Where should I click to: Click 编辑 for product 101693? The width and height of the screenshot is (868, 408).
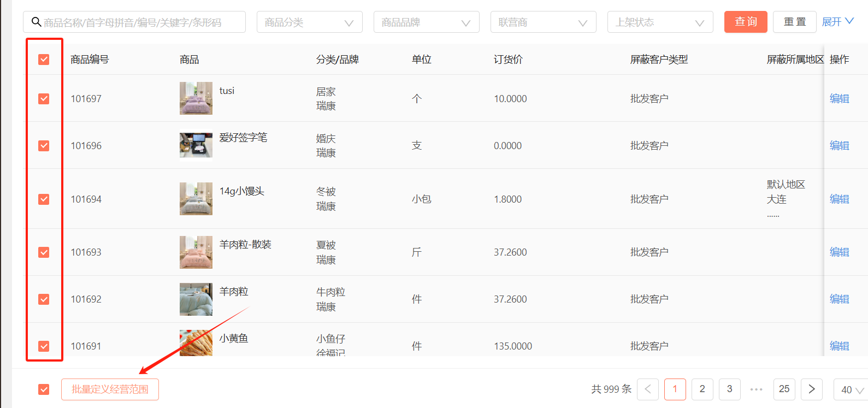click(839, 252)
